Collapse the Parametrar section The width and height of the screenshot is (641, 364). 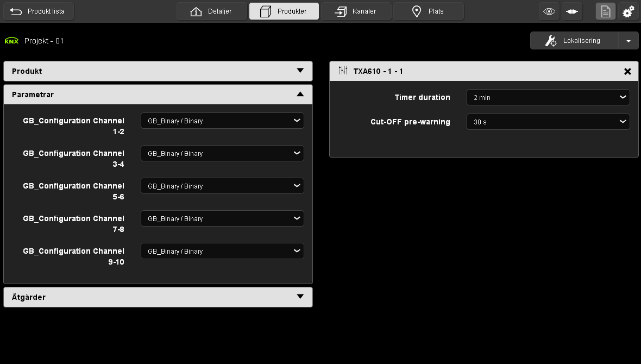(x=158, y=95)
